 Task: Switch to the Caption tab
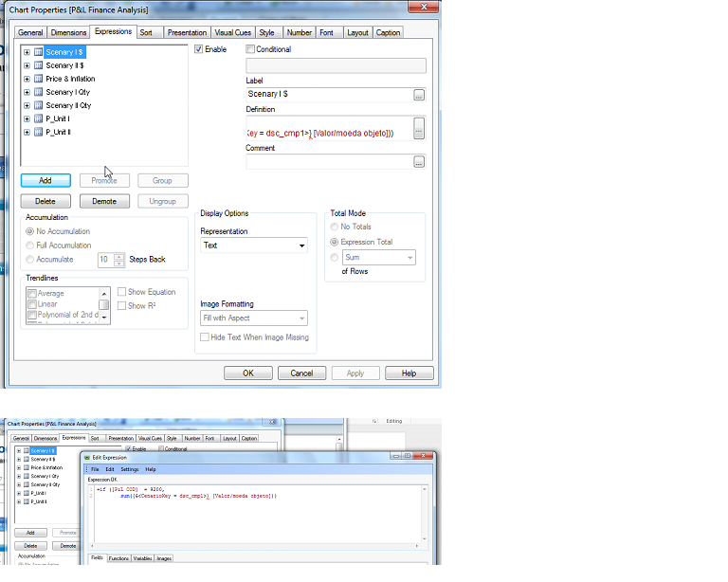(x=388, y=32)
